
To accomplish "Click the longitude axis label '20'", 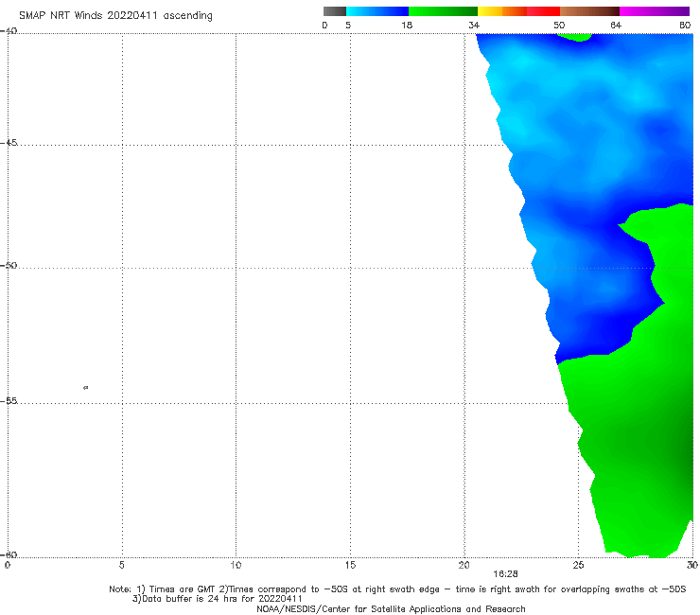I will point(464,566).
